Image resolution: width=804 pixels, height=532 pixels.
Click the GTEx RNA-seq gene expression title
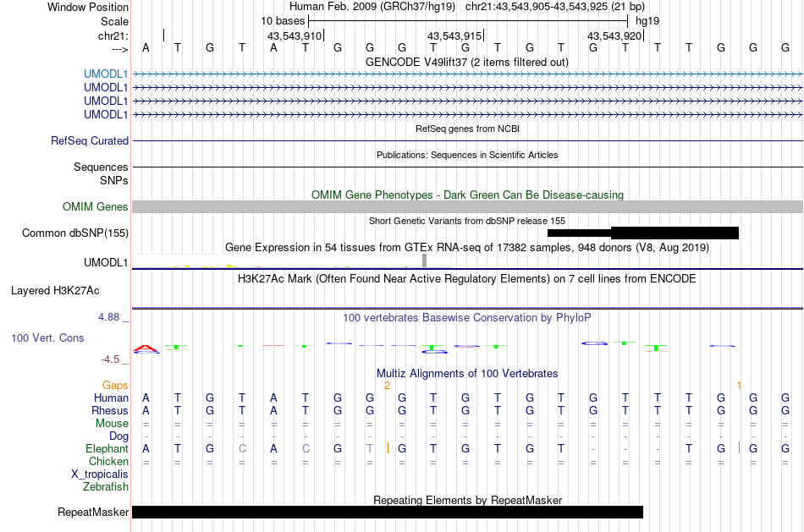(x=467, y=248)
